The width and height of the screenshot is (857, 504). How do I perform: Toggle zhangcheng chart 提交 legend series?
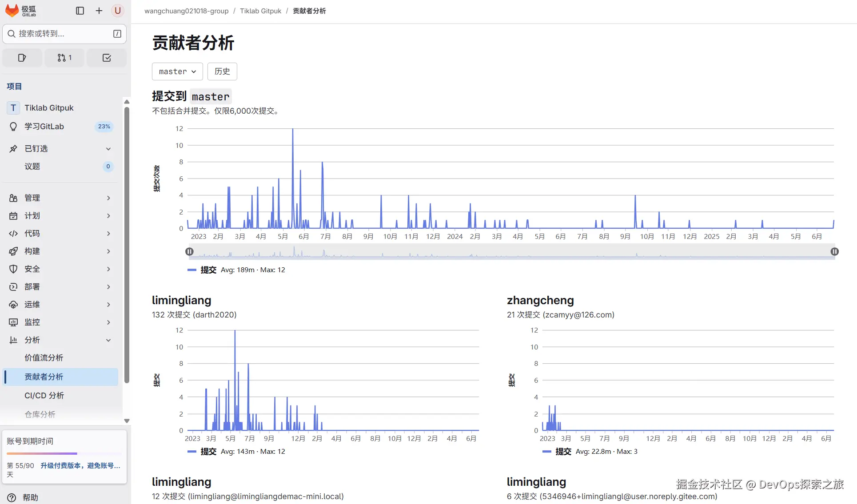563,452
